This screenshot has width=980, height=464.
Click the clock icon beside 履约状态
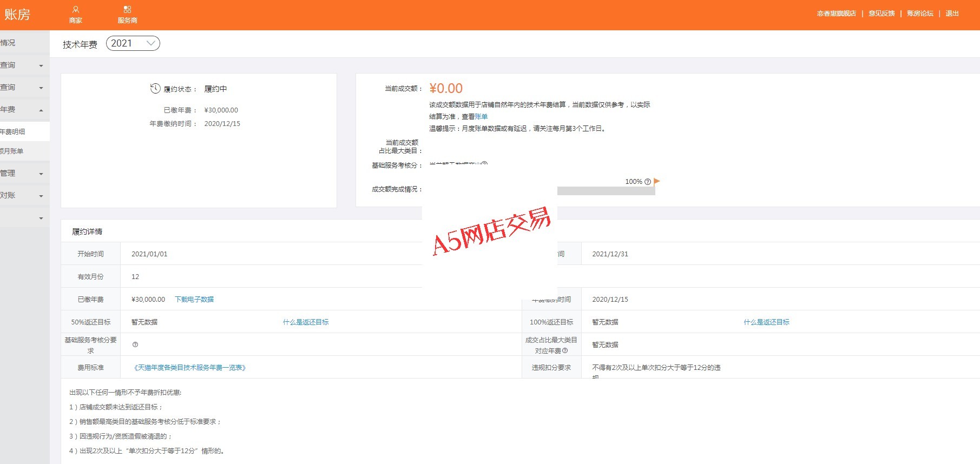(155, 88)
